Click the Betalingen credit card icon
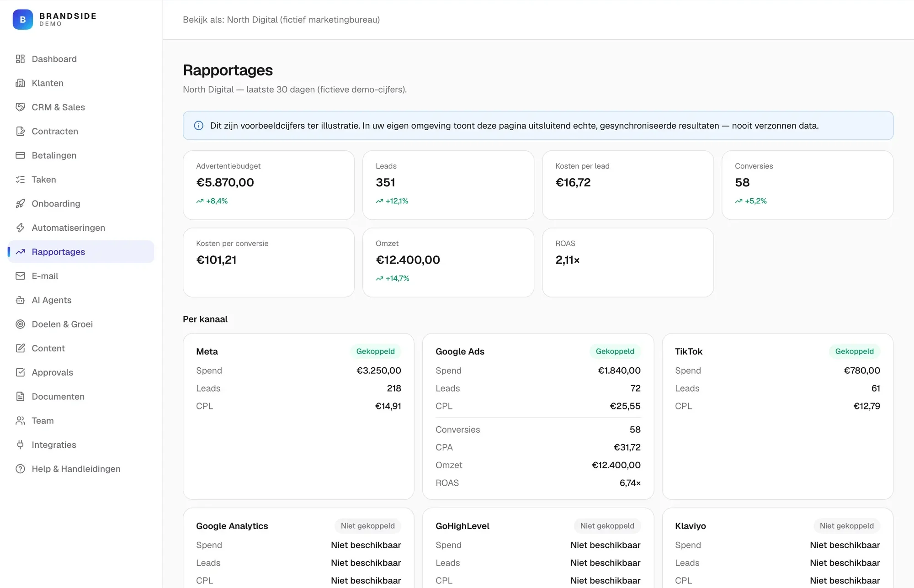The height and width of the screenshot is (588, 914). coord(20,155)
